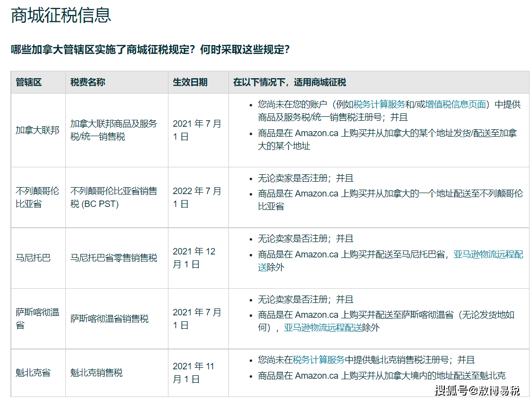Click the 马尼托巴省零售销售税 cell
This screenshot has width=532, height=402.
[x=114, y=257]
